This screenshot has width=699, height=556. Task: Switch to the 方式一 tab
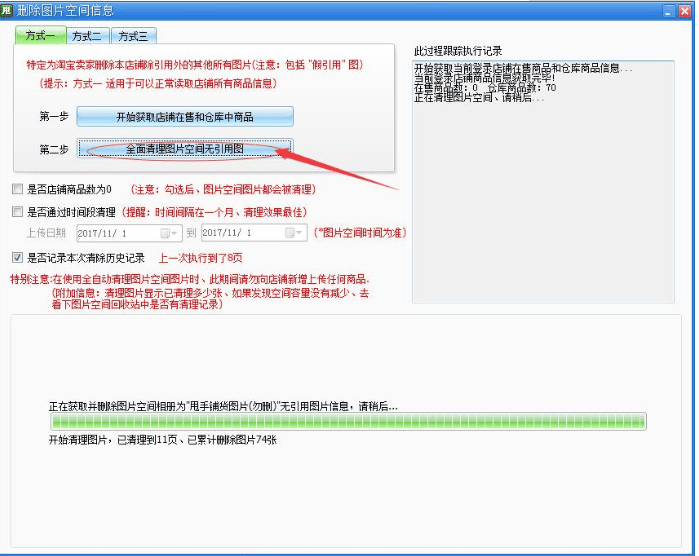(41, 35)
